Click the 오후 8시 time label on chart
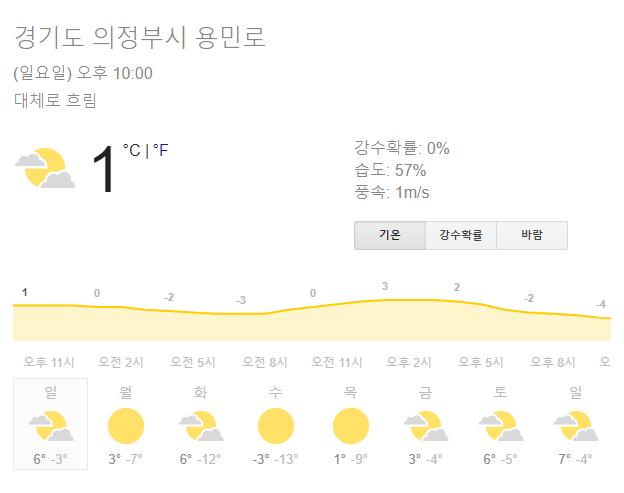Image resolution: width=624 pixels, height=493 pixels. tap(553, 362)
